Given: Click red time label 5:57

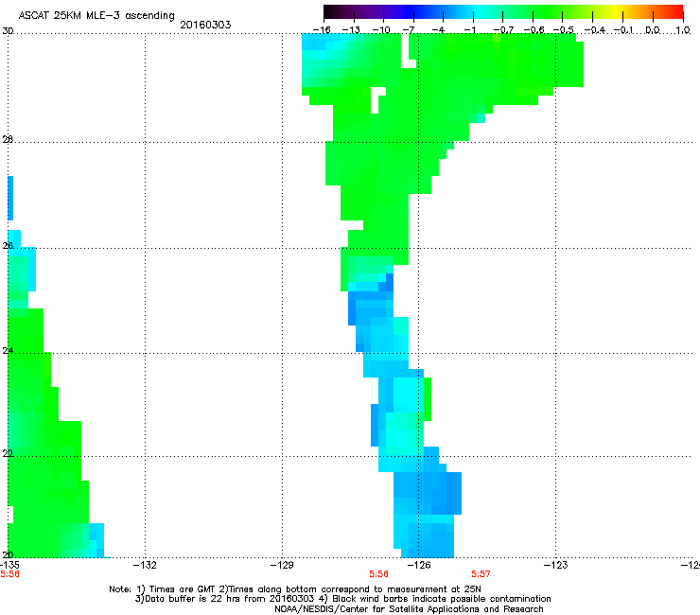Looking at the screenshot, I should point(481,574).
